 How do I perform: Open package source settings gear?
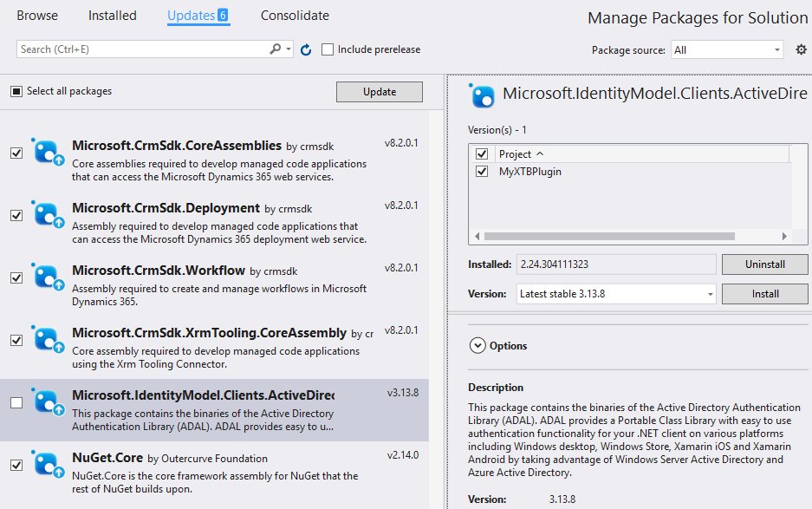(801, 49)
